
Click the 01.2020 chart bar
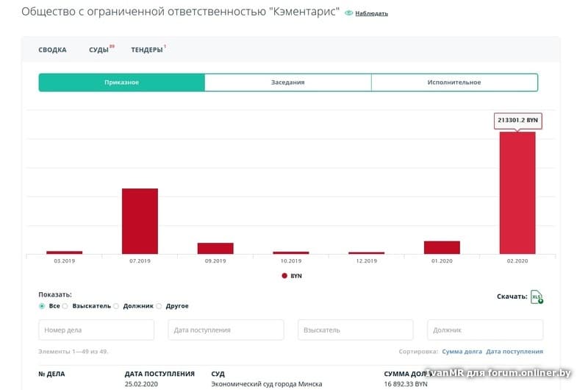click(442, 248)
